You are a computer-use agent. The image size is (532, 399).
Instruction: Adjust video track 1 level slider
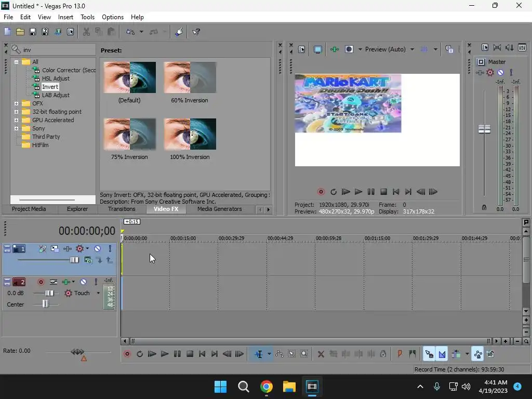74,260
